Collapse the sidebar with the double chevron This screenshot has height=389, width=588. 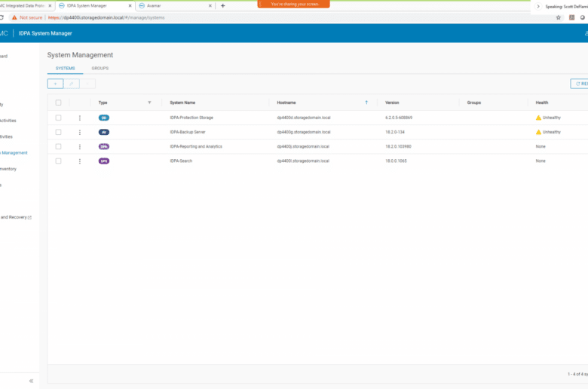coord(31,381)
